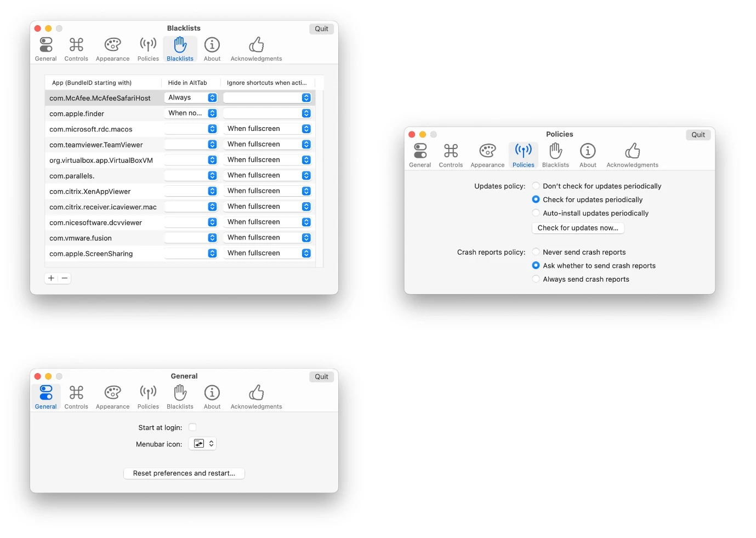Open Ignore shortcuts dropdown for com.microsoft.rdc.macos
Viewport: 756px width, 538px height.
tap(267, 129)
